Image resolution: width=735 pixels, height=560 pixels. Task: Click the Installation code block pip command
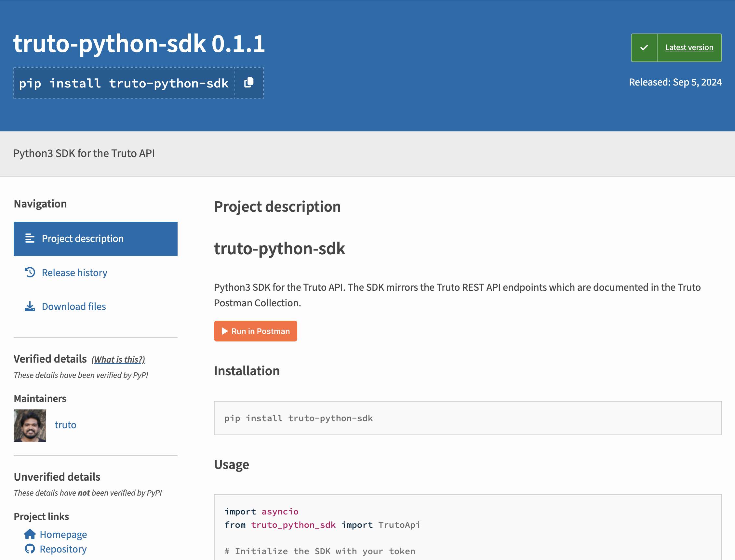point(298,418)
